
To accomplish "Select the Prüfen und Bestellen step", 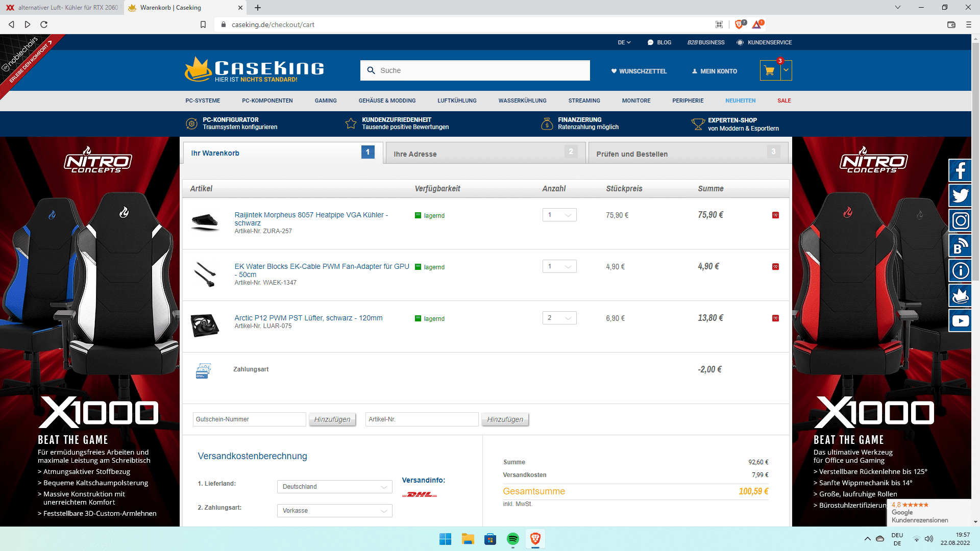I will 688,153.
